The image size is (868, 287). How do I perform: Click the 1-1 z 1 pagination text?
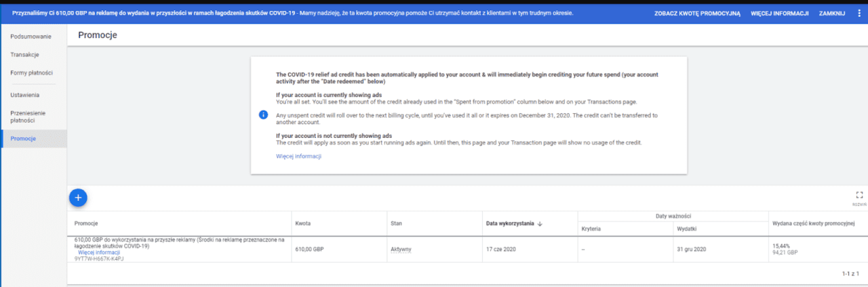click(x=850, y=273)
